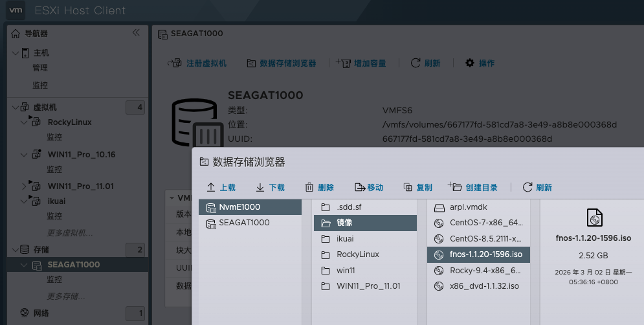Screen dimensions: 644x325
Task: Click the storage database icon in navigator
Action: 25,249
